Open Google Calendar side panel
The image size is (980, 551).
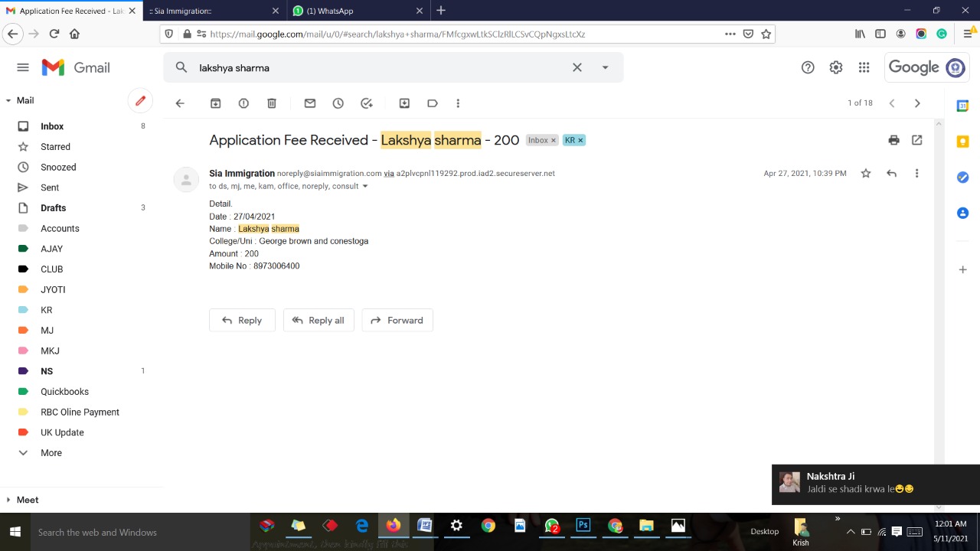click(x=962, y=106)
